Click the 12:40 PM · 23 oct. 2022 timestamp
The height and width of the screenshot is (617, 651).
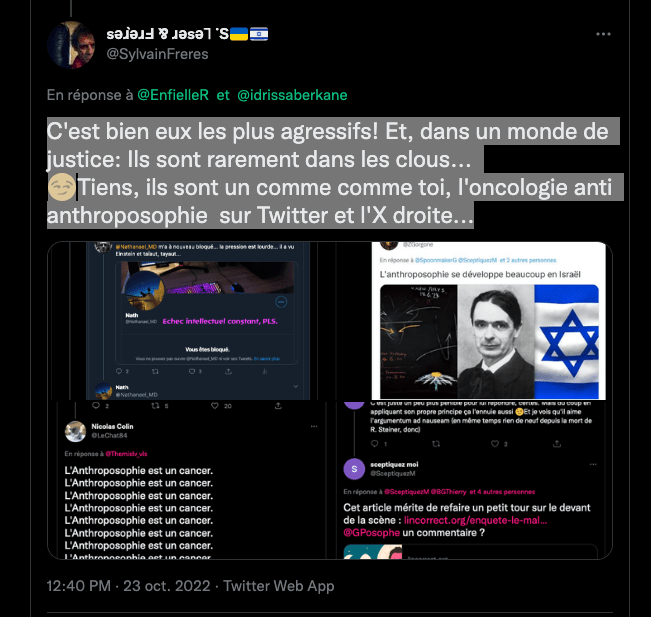click(128, 586)
